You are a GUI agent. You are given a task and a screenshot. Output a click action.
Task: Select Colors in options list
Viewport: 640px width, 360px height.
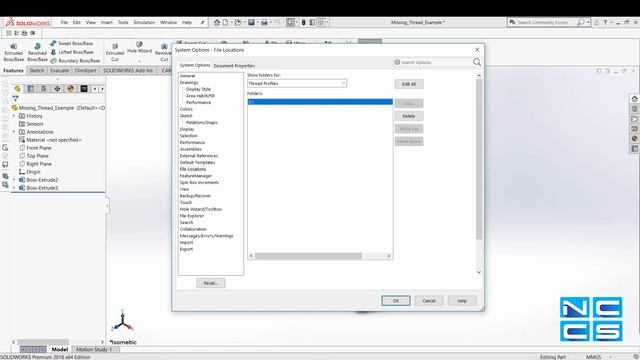(186, 109)
